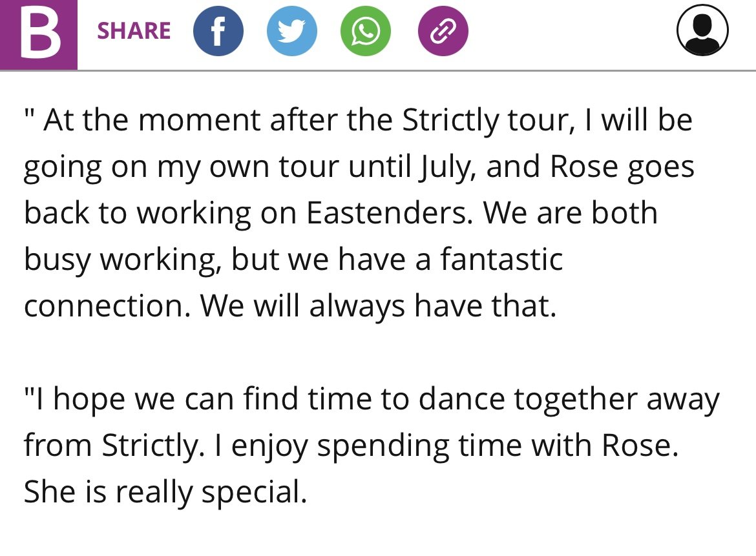This screenshot has height=556, width=756.
Task: Share the article via WhatsApp
Action: 366,31
